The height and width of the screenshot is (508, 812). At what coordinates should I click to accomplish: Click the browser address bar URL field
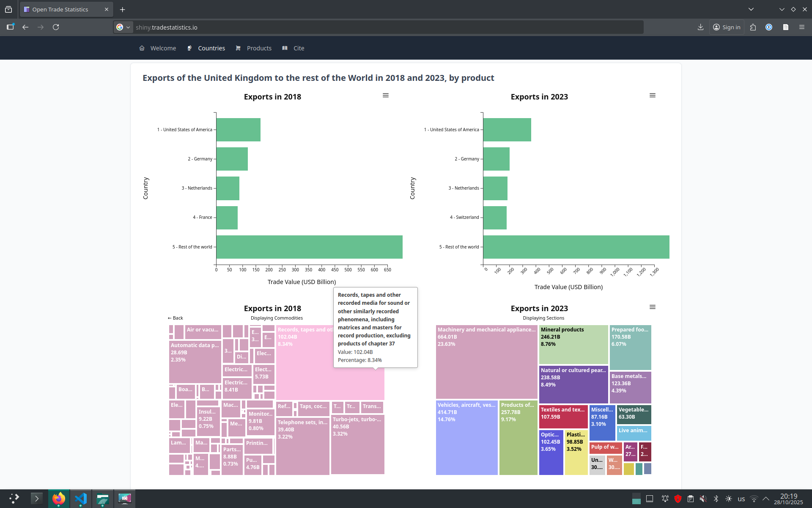pyautogui.click(x=381, y=27)
